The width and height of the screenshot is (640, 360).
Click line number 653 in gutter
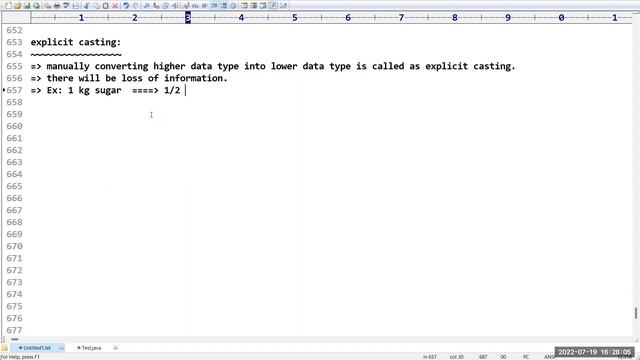[x=14, y=42]
